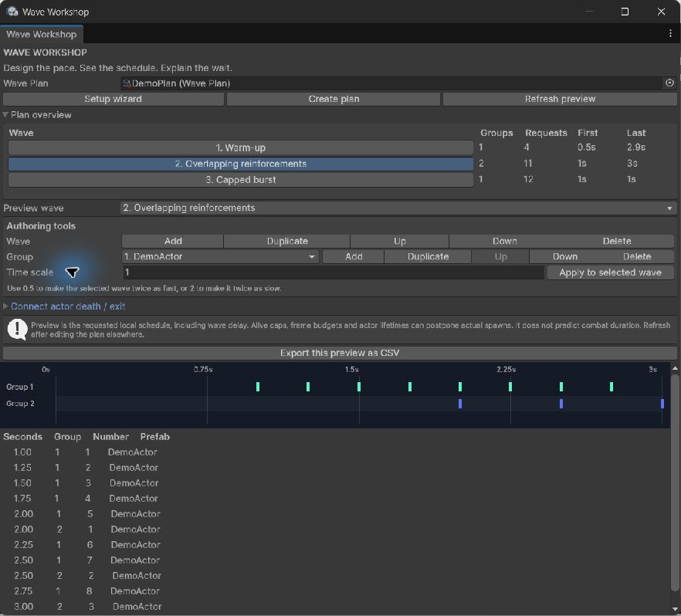This screenshot has height=616, width=681.
Task: Open the Preview wave dropdown
Action: click(x=398, y=208)
